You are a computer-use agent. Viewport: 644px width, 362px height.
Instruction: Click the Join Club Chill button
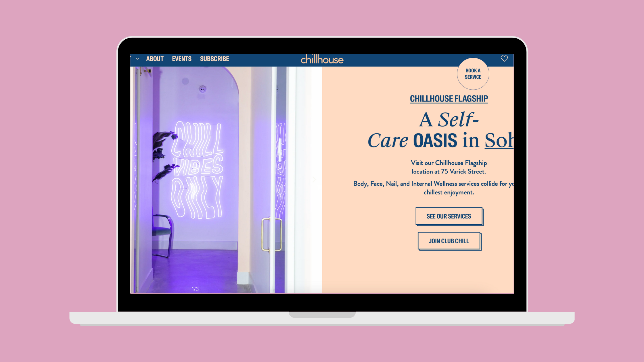[x=448, y=241]
